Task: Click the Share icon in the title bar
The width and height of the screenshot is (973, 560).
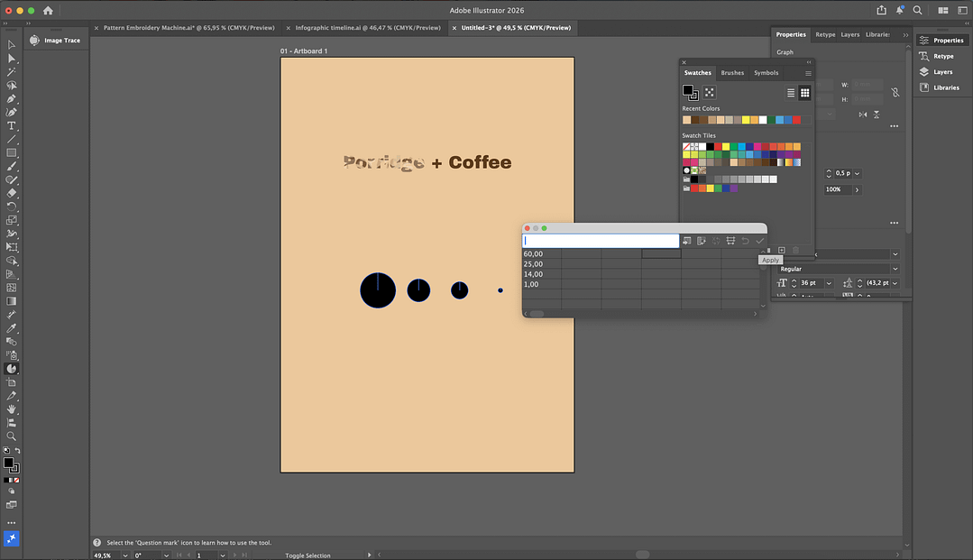Action: pos(881,10)
